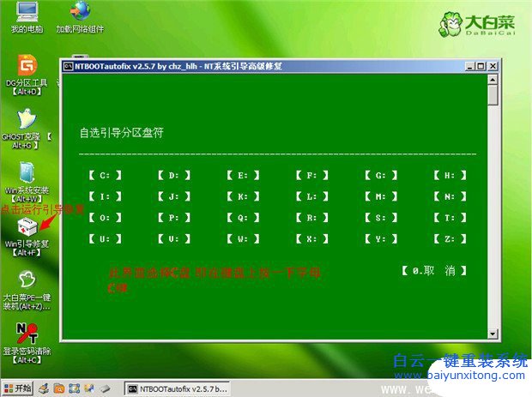Click the console scrollbar down arrow
This screenshot has height=397, width=532.
493,334
